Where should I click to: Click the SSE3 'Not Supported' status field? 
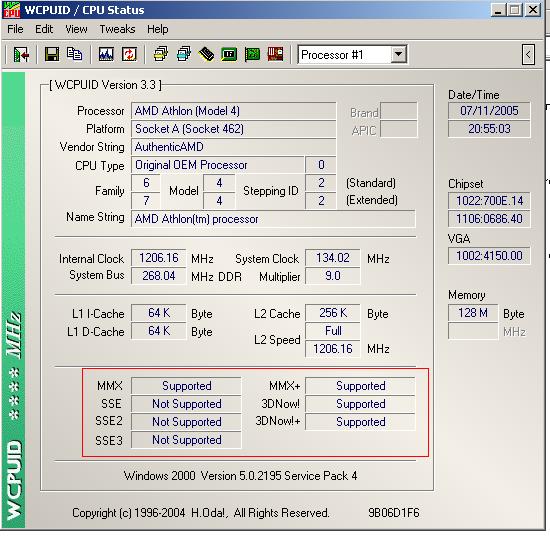tap(186, 440)
